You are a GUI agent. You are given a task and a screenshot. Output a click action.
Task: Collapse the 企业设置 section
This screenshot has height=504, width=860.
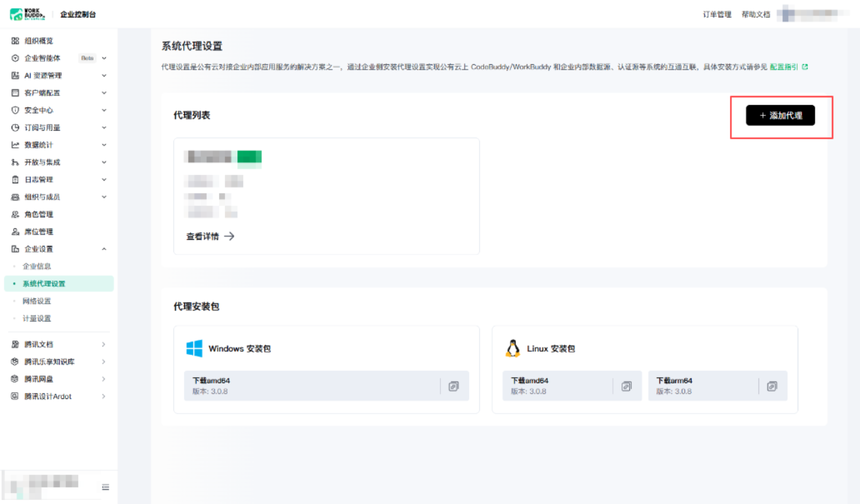59,249
